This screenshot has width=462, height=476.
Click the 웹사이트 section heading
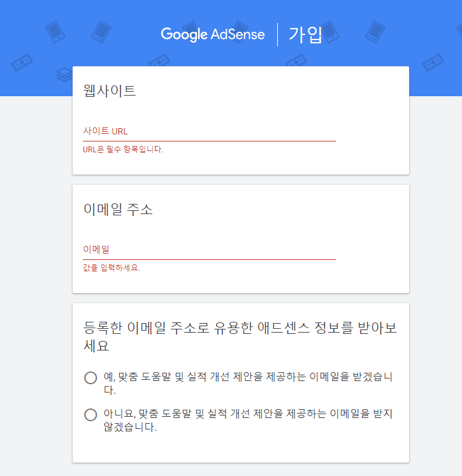point(110,90)
